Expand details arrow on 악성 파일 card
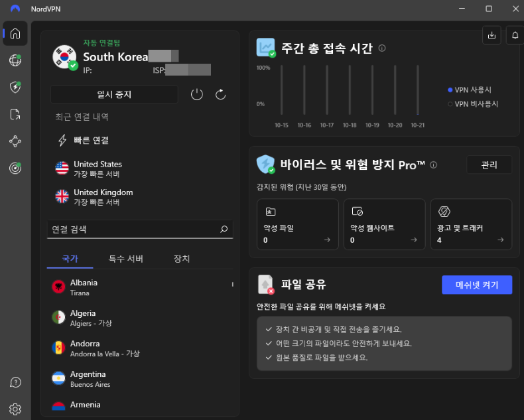Screen dimensions: 524x420 [x=327, y=240]
